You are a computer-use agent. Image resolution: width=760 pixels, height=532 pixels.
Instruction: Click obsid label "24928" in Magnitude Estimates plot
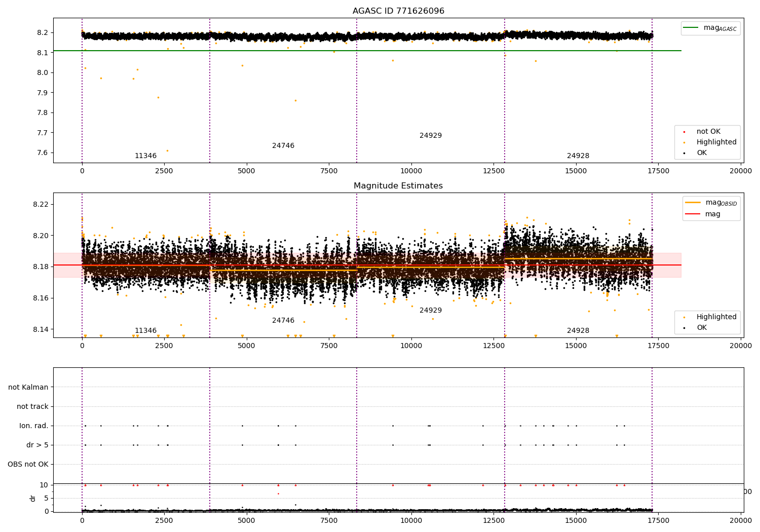coord(578,331)
